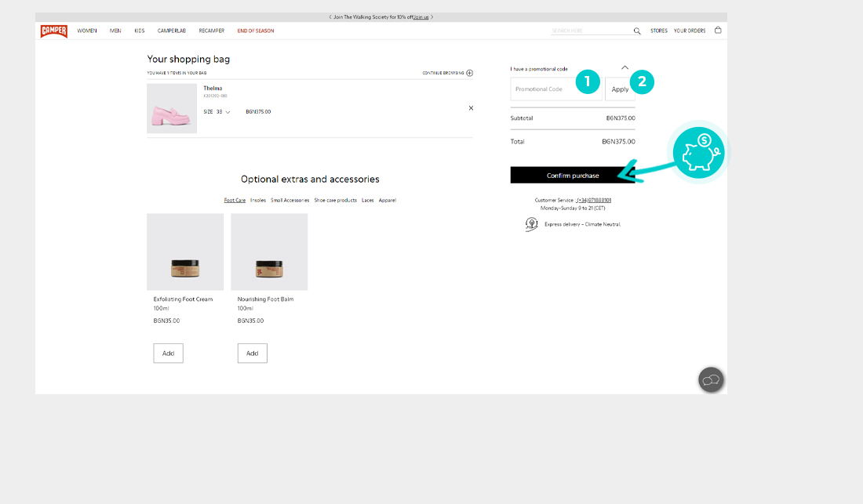The image size is (863, 504).
Task: Click the Total BGN375.00 amount
Action: pos(619,141)
